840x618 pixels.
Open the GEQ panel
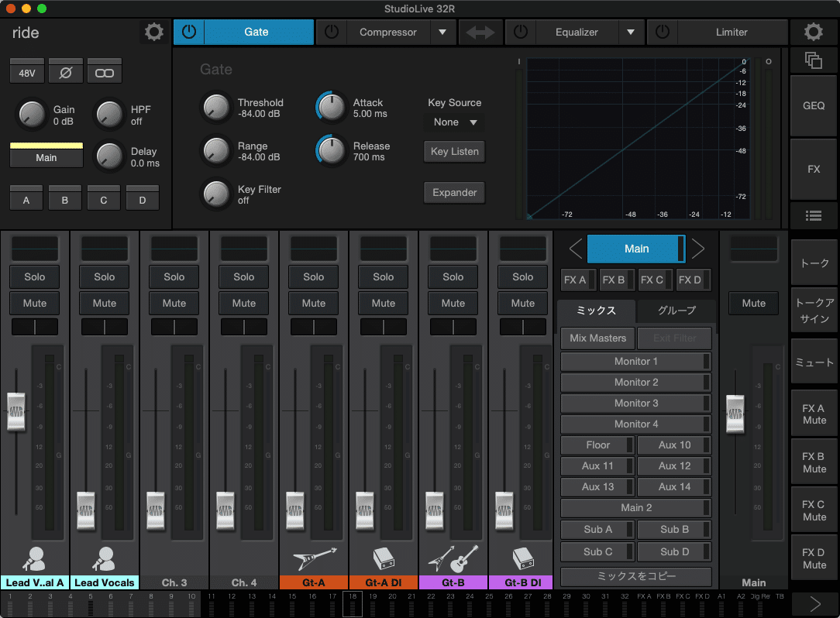pyautogui.click(x=813, y=105)
